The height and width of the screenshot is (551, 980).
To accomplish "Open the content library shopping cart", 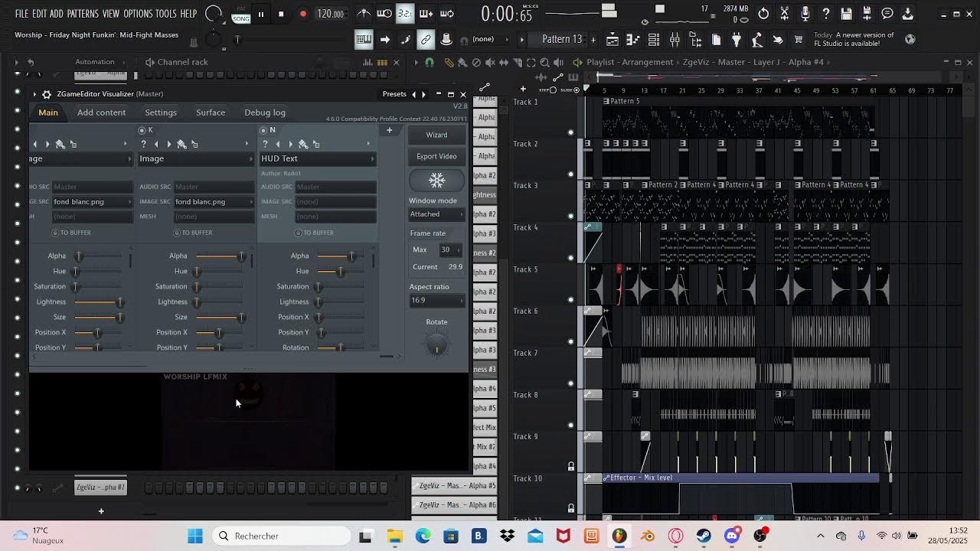I will [x=799, y=40].
